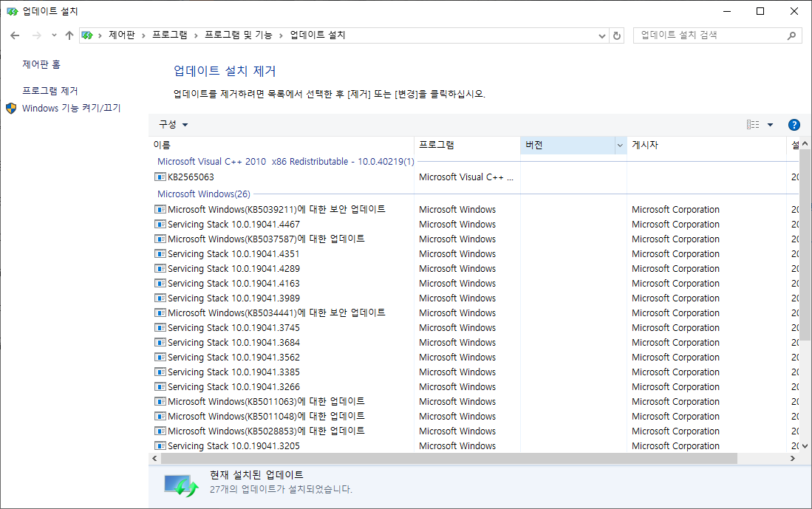Open the view options dropdown arrow
Screen dimensions: 812x509
[x=770, y=125]
